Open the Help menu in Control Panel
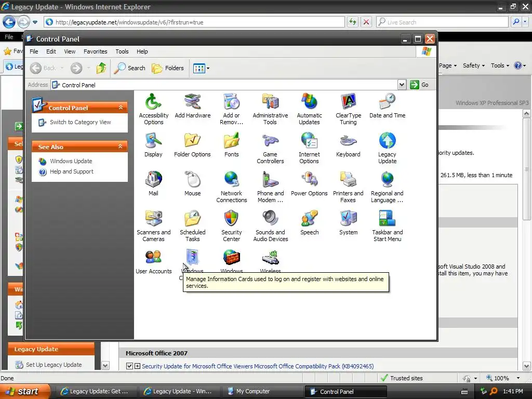The height and width of the screenshot is (399, 532). [x=142, y=51]
